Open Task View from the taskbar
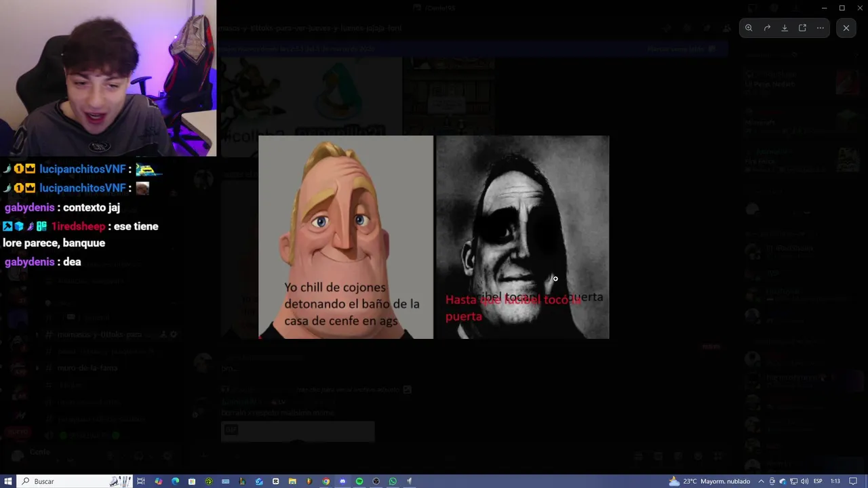This screenshot has height=488, width=868. tap(141, 481)
